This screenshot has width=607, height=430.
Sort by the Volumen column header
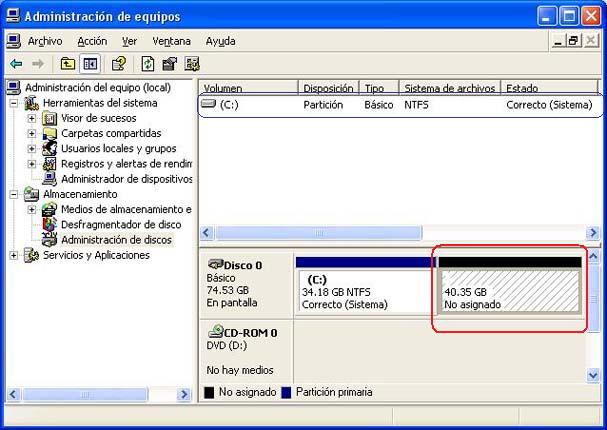(x=248, y=88)
